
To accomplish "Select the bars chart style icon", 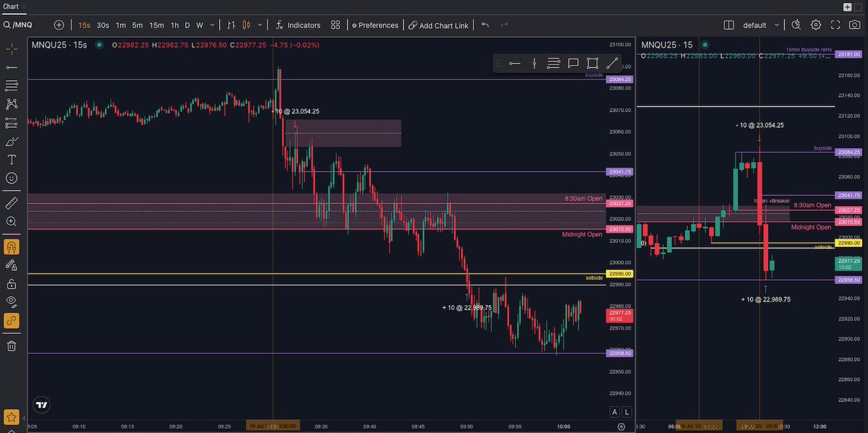I will coord(231,25).
